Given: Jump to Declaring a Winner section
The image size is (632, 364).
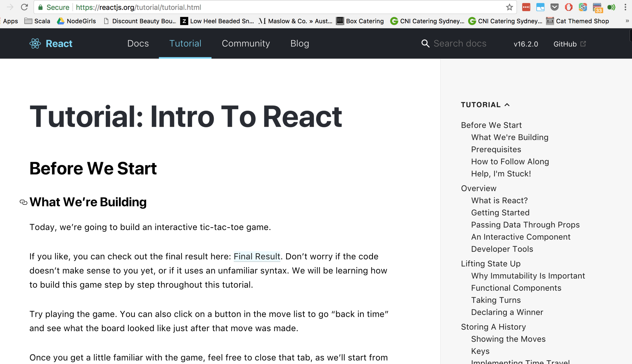Looking at the screenshot, I should pyautogui.click(x=507, y=312).
